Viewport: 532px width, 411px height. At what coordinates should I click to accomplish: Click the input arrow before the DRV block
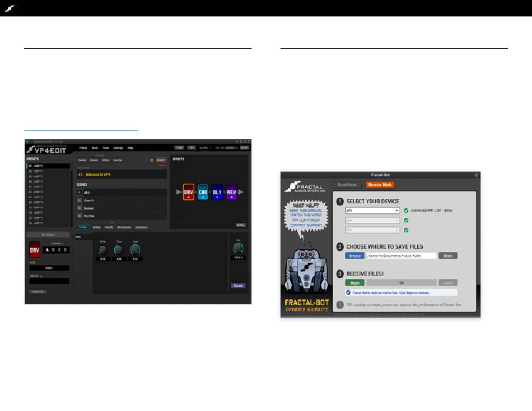coord(179,192)
